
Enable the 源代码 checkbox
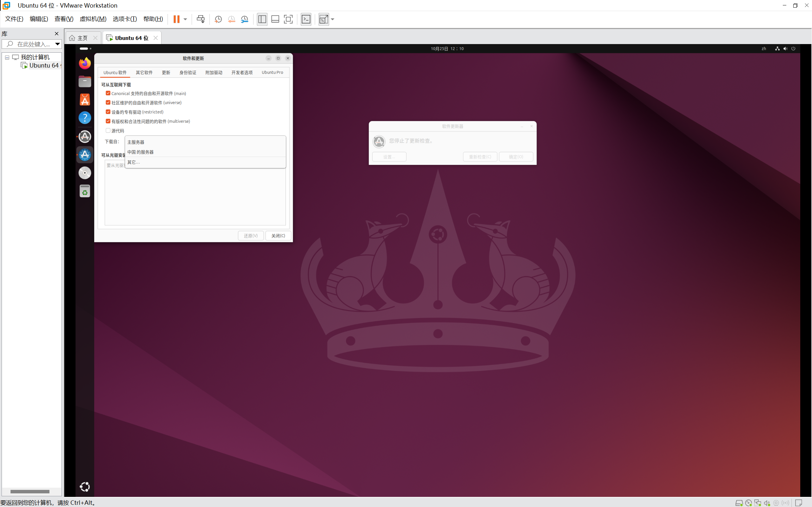click(108, 130)
